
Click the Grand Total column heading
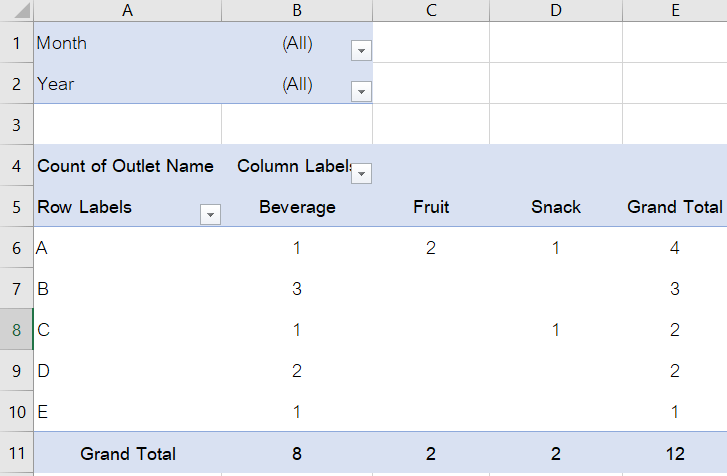(x=674, y=207)
